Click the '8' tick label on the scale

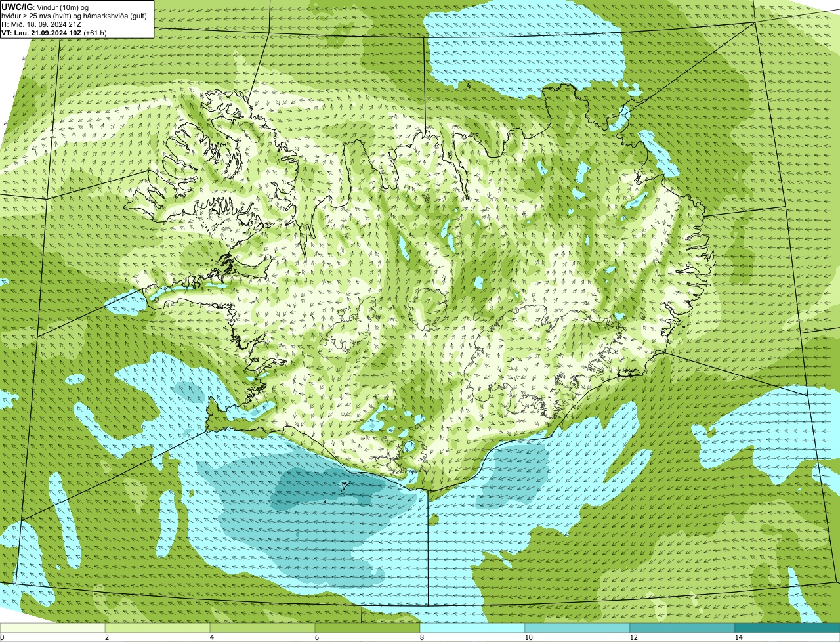(421, 637)
